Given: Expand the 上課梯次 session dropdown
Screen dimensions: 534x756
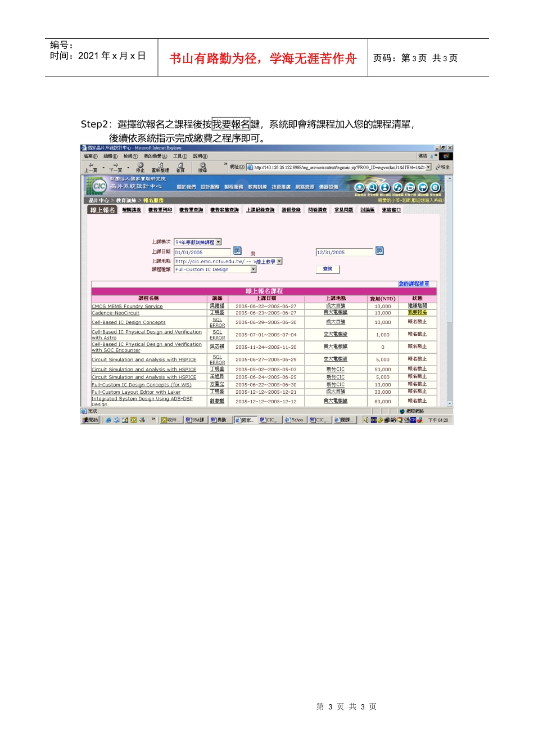Looking at the screenshot, I should (x=219, y=242).
